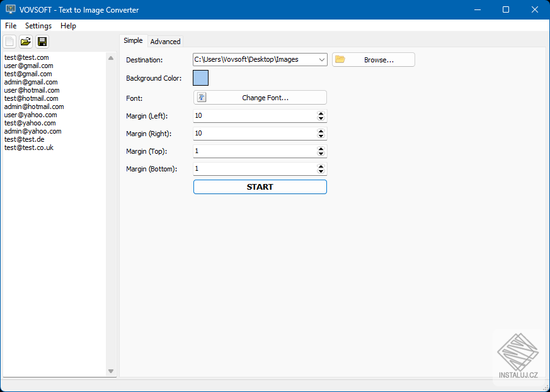
Task: Click the line admin@yahoo.com
Action: (33, 131)
